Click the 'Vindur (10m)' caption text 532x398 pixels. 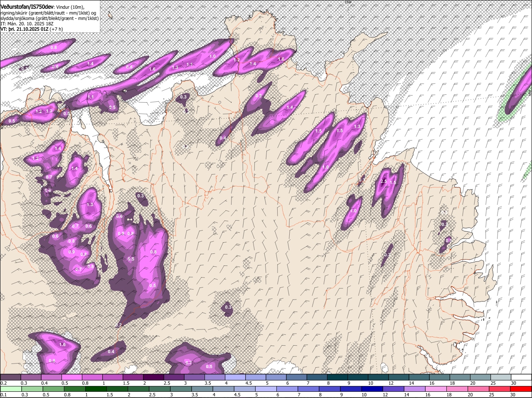click(x=70, y=7)
